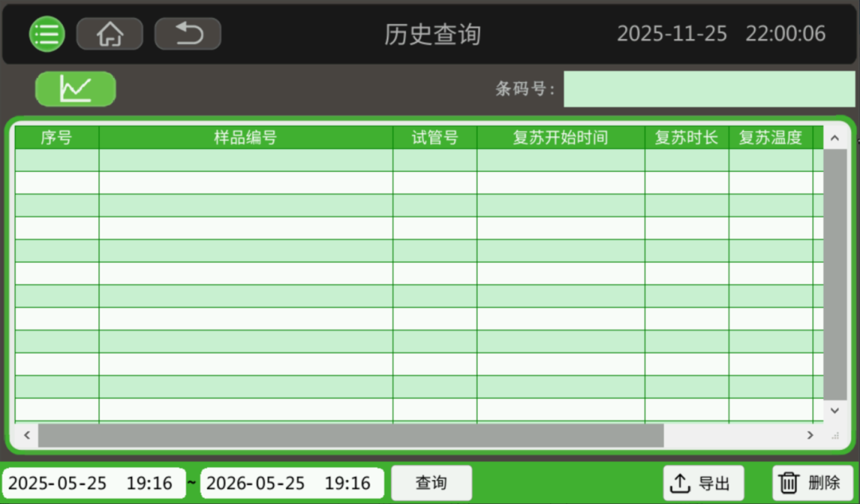Click the 复苏开始时间 column header
Viewport: 860px width, 504px height.
click(561, 138)
